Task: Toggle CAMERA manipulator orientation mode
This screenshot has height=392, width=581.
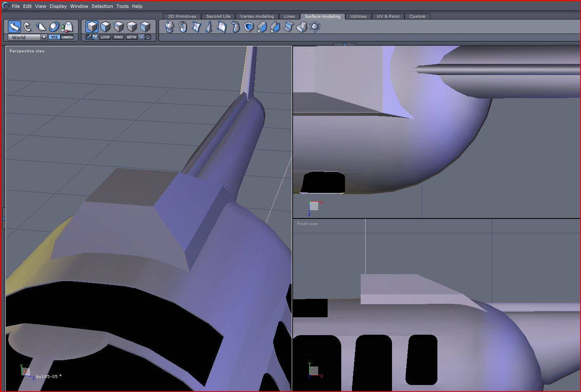Action: [x=67, y=37]
